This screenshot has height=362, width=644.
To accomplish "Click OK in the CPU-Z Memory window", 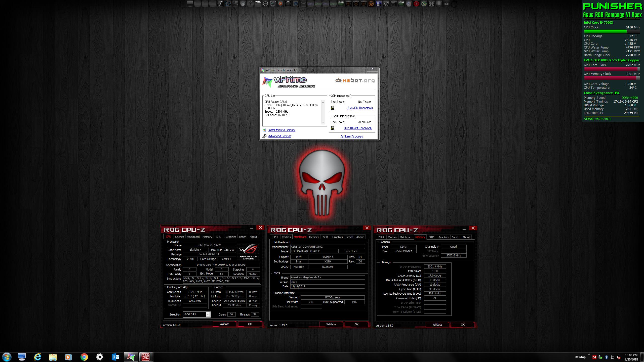I will (463, 325).
